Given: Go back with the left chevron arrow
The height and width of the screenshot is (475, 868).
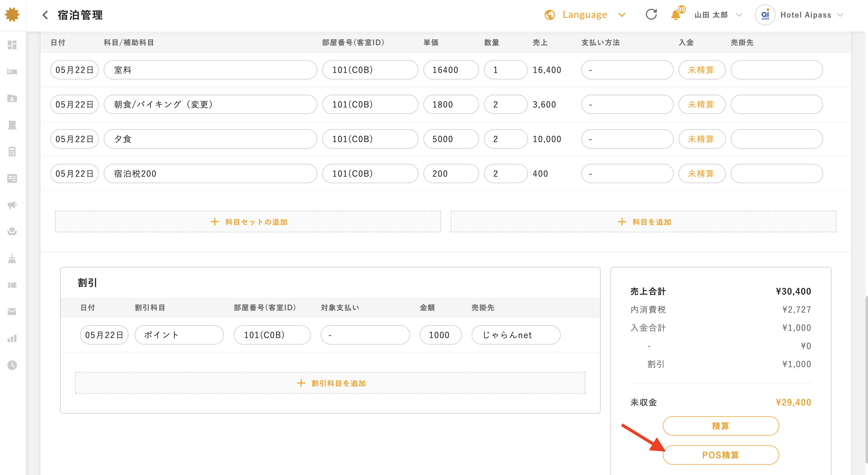Looking at the screenshot, I should click(x=45, y=15).
